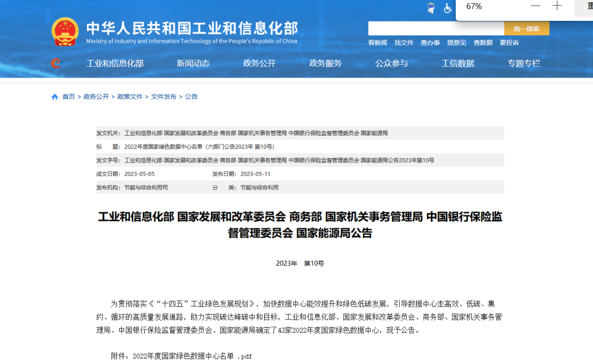
Task: Open the 新闻动态 navigation menu
Action: [193, 64]
